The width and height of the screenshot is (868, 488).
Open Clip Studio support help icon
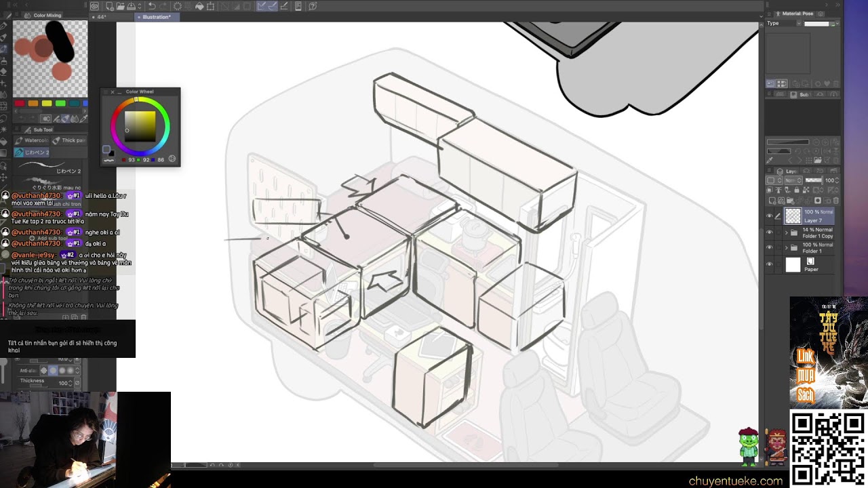(x=313, y=6)
